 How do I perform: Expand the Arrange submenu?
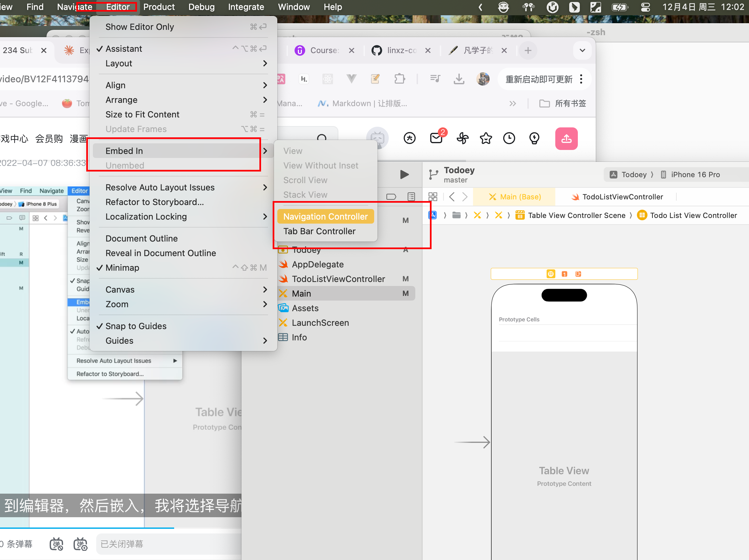183,100
